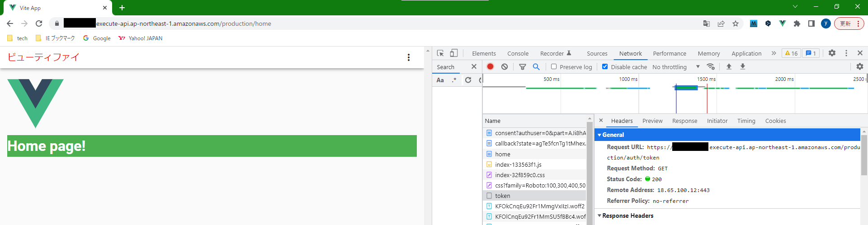This screenshot has height=225, width=868.
Task: Import HAR file upload arrow
Action: [729, 66]
